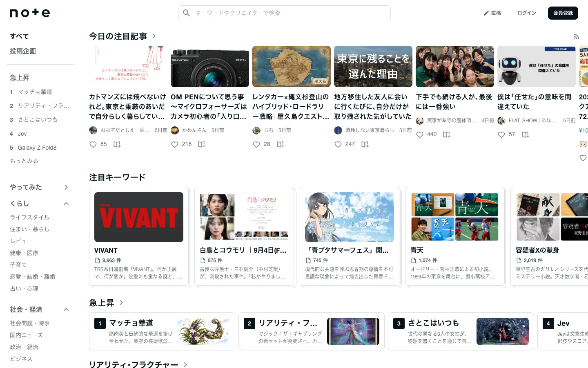Like the 地方移住 article with 247 likes

coord(338,144)
